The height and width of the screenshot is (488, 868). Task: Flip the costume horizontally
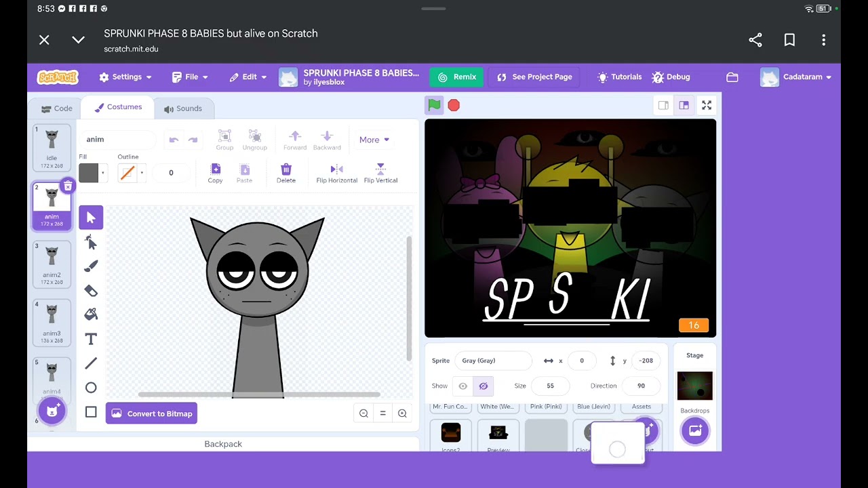tap(336, 174)
